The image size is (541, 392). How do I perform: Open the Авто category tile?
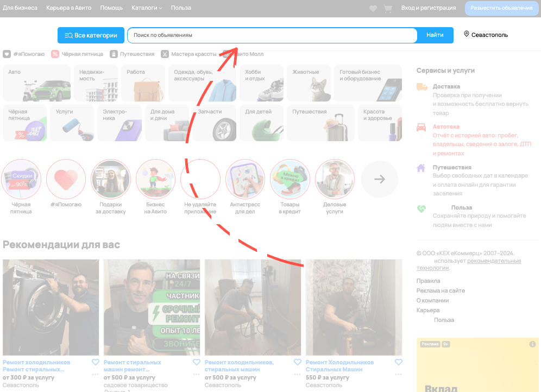[x=36, y=83]
